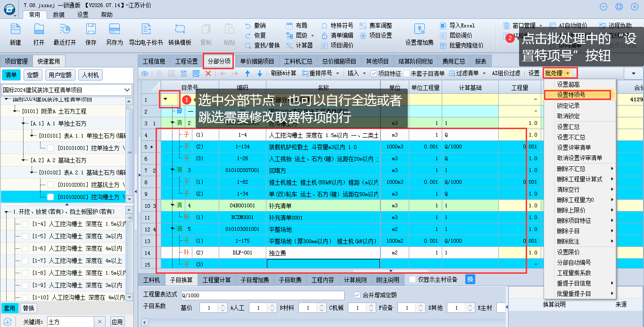Image resolution: width=644 pixels, height=327 pixels.
Task: Tick checkbox for [010102001] 挖基坑土方
Action: [x=50, y=185]
